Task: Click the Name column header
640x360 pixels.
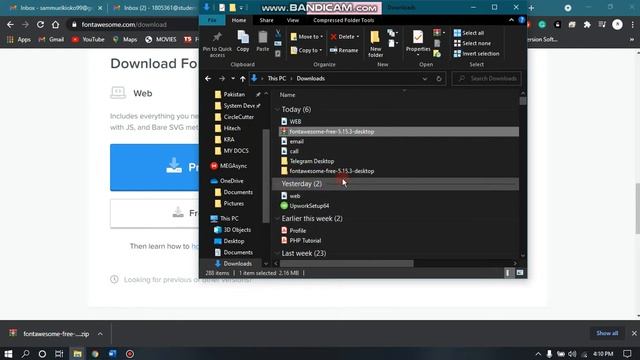Action: pyautogui.click(x=287, y=95)
